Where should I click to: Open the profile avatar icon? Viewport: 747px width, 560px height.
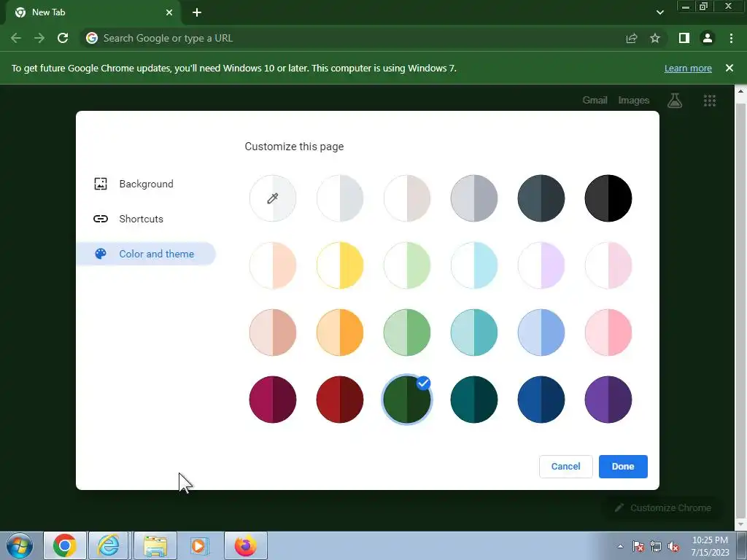pyautogui.click(x=708, y=38)
